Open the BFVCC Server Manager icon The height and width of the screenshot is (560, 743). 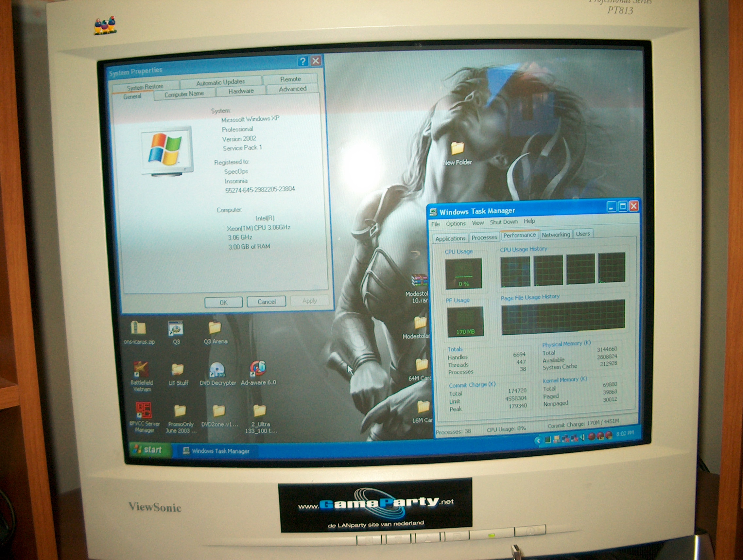pyautogui.click(x=144, y=411)
